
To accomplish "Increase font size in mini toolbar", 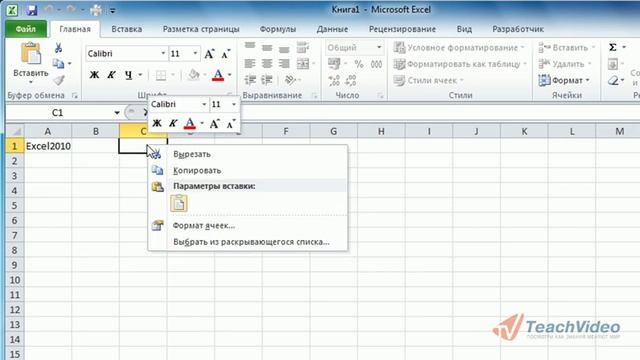I will click(x=215, y=123).
